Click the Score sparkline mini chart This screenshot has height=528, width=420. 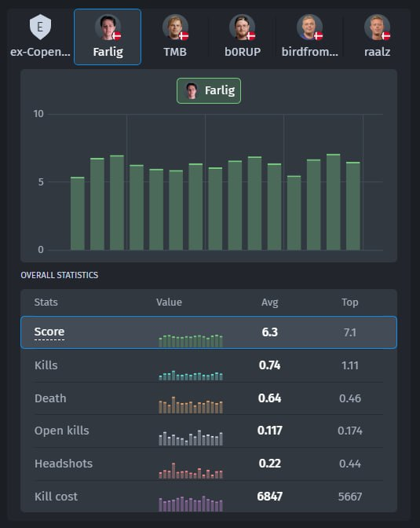(191, 341)
